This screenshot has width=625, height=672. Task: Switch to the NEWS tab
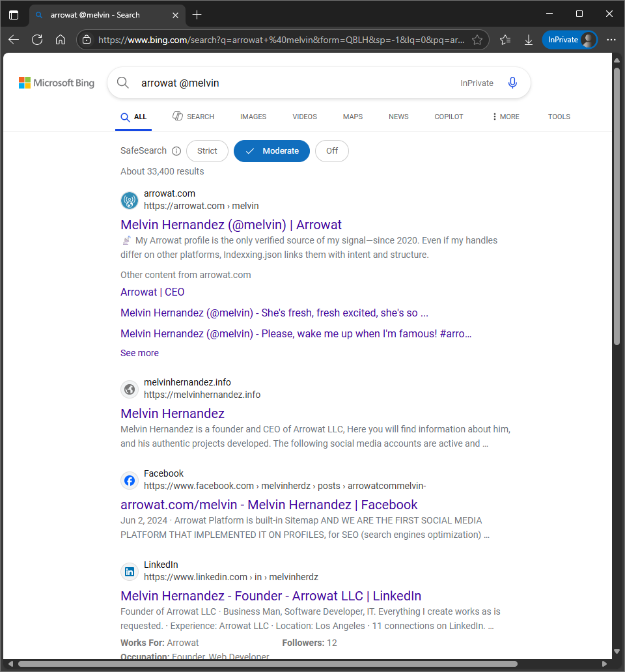398,117
